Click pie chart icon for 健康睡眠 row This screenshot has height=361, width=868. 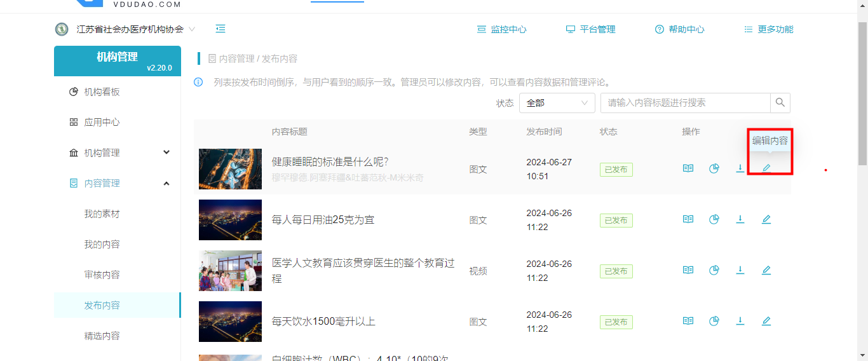[x=714, y=168]
